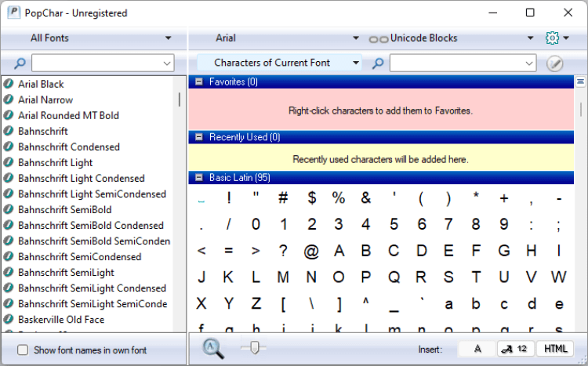Select Bahnschrift Light font

(x=55, y=163)
